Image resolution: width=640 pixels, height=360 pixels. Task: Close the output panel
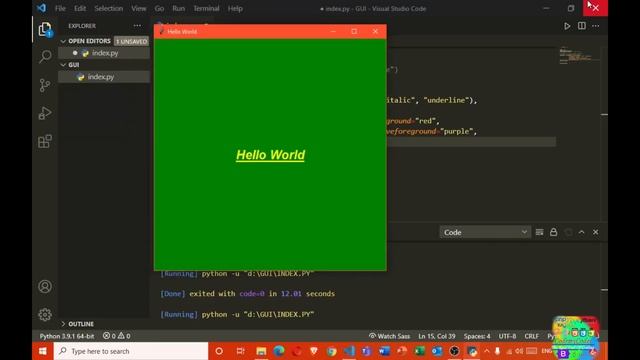[596, 232]
